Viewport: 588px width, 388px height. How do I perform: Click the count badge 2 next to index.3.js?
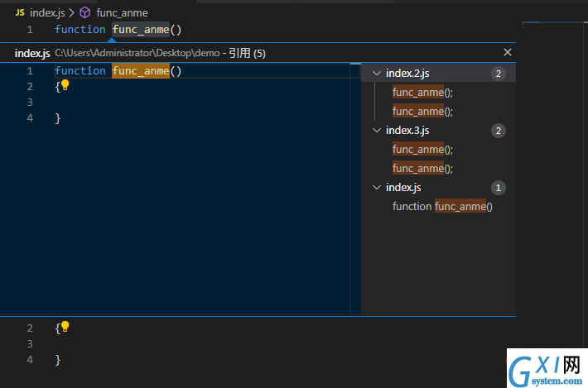(499, 131)
